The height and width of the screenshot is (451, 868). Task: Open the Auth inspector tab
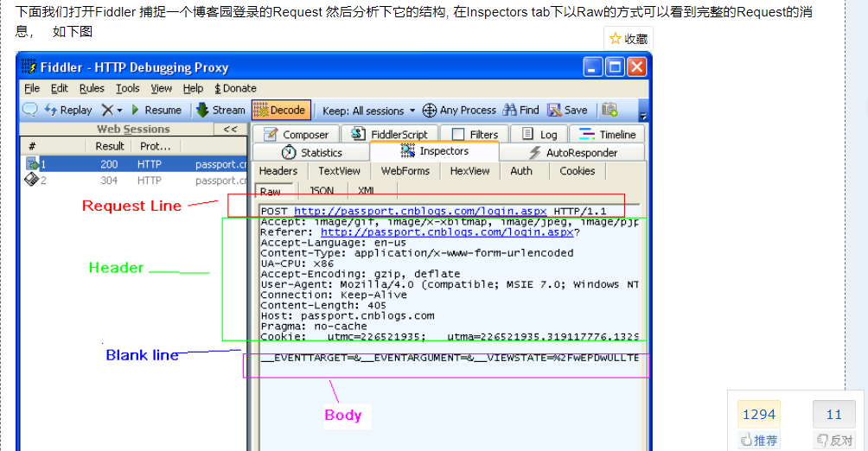click(521, 171)
